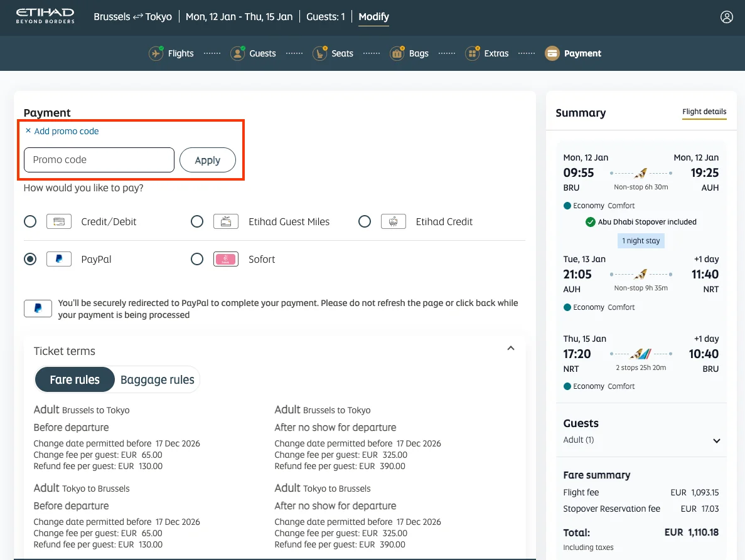Open the Flight details link
Viewport: 745px width, 560px height.
pos(704,112)
